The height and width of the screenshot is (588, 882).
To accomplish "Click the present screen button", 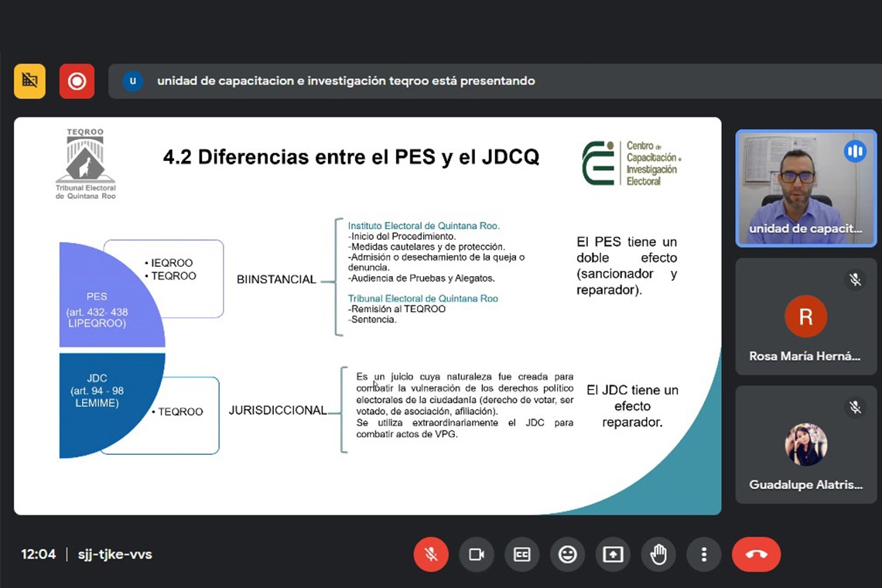I will [613, 554].
